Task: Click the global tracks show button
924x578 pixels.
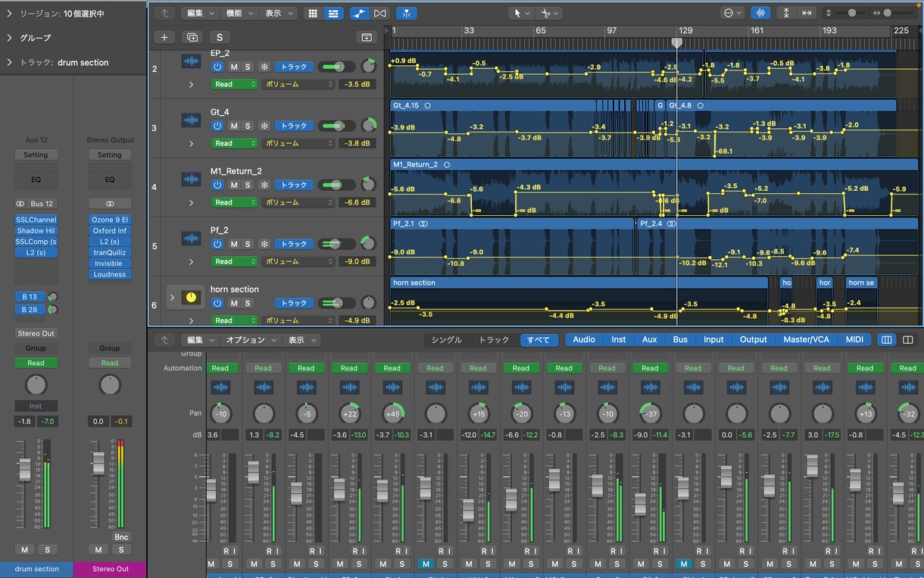Action: [367, 37]
